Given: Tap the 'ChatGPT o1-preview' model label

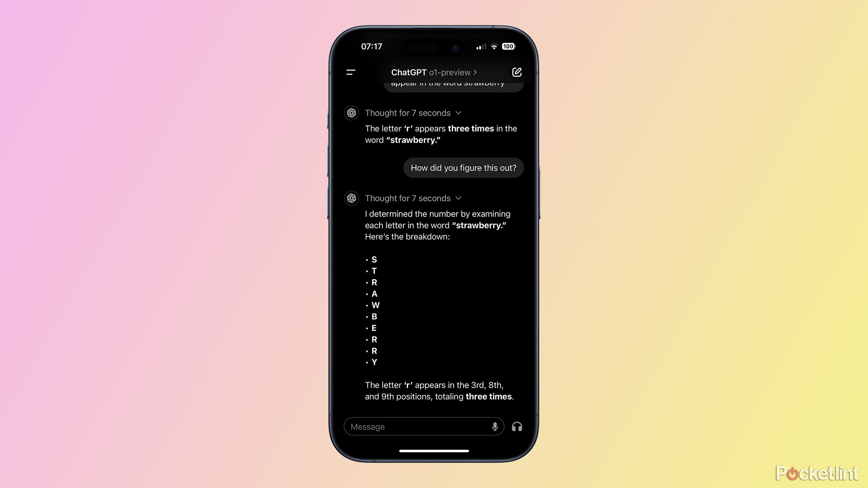Looking at the screenshot, I should pos(433,72).
